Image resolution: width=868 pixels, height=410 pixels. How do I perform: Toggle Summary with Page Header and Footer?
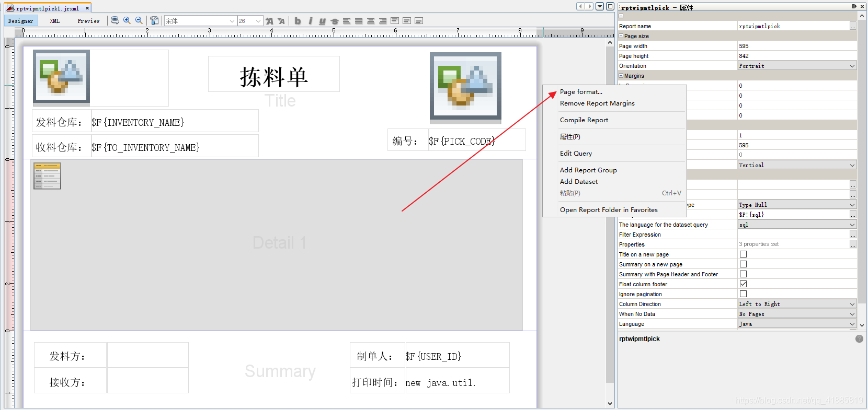tap(743, 274)
